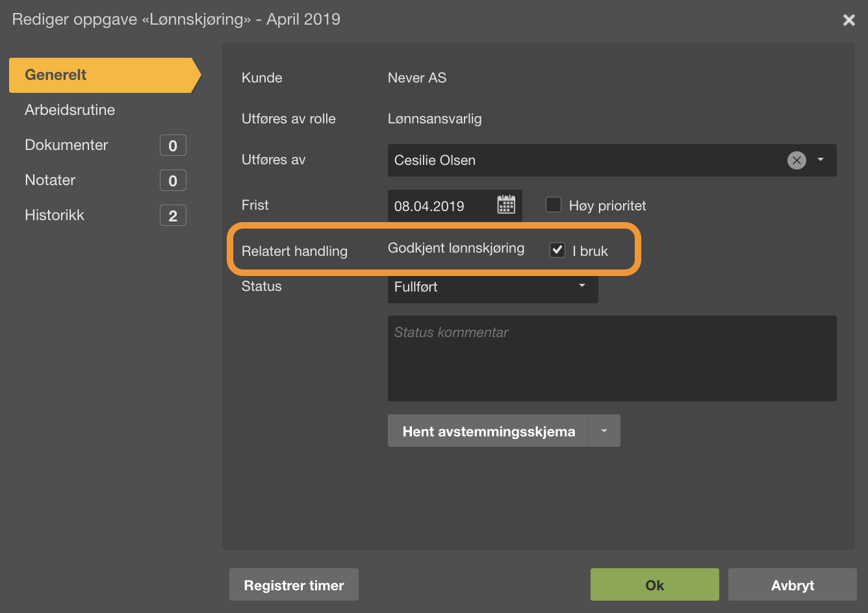
Task: Expand the Hent avstemmingsskjema arrow menu
Action: (x=604, y=431)
